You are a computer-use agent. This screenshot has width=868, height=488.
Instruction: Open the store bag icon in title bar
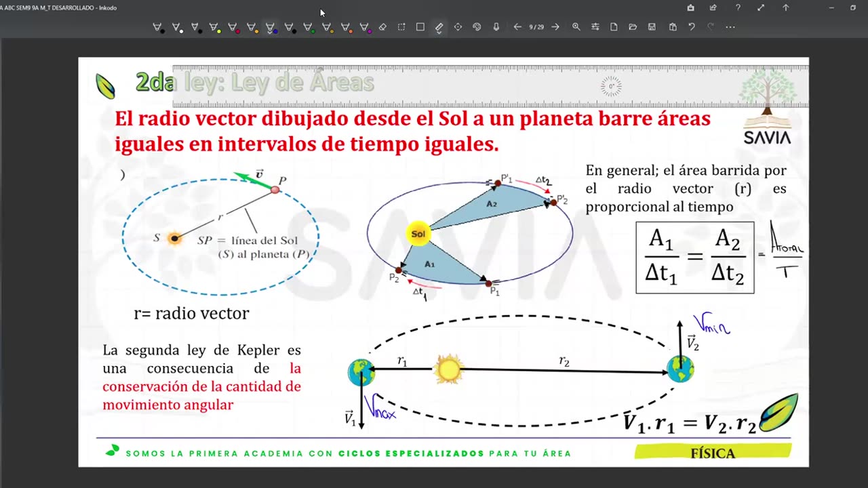[x=690, y=7]
